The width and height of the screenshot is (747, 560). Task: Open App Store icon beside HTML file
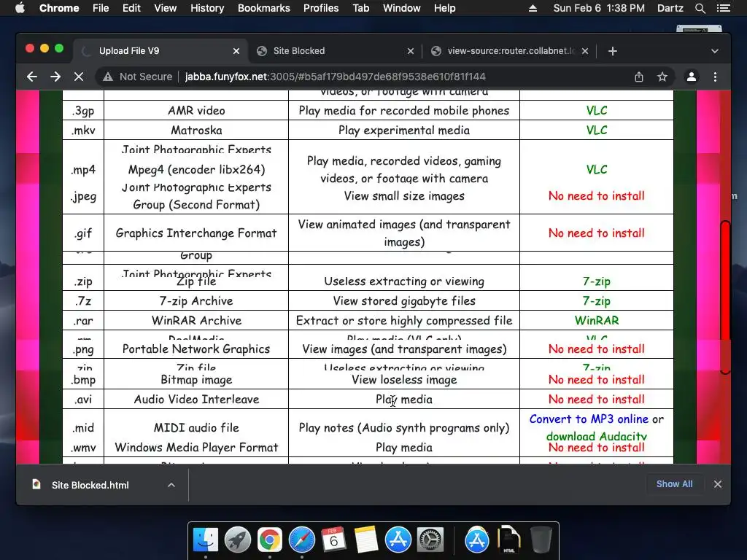(477, 540)
